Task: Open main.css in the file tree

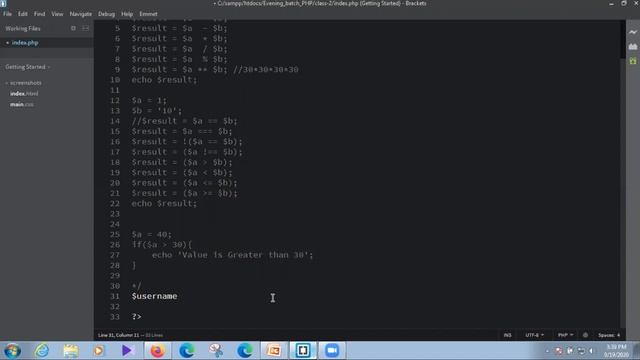Action: [x=22, y=104]
